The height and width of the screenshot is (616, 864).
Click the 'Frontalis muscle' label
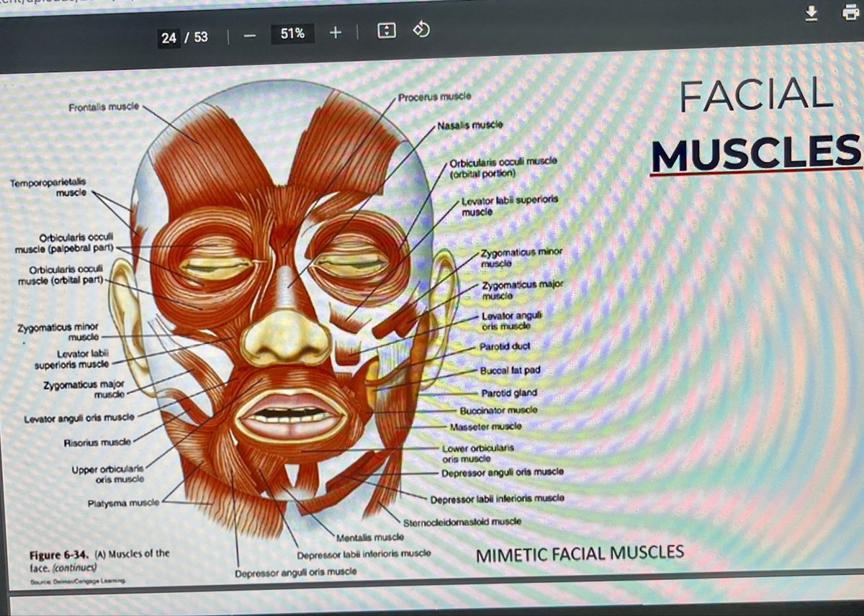point(104,108)
